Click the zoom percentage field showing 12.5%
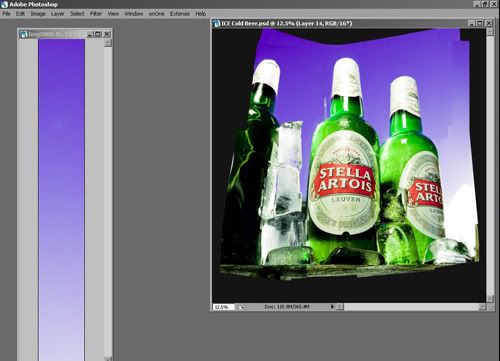 pyautogui.click(x=223, y=307)
